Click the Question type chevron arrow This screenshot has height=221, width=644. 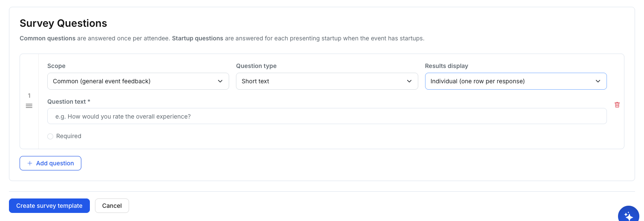(409, 81)
